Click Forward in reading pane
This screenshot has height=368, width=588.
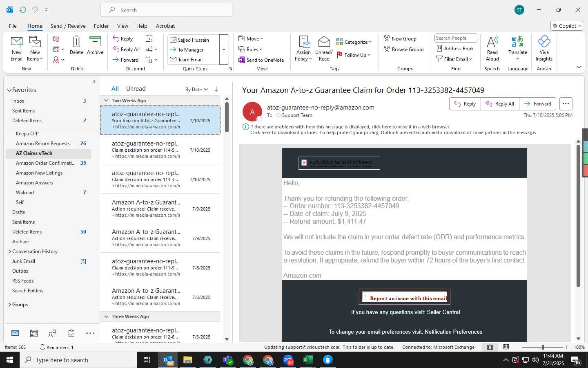[x=538, y=104]
